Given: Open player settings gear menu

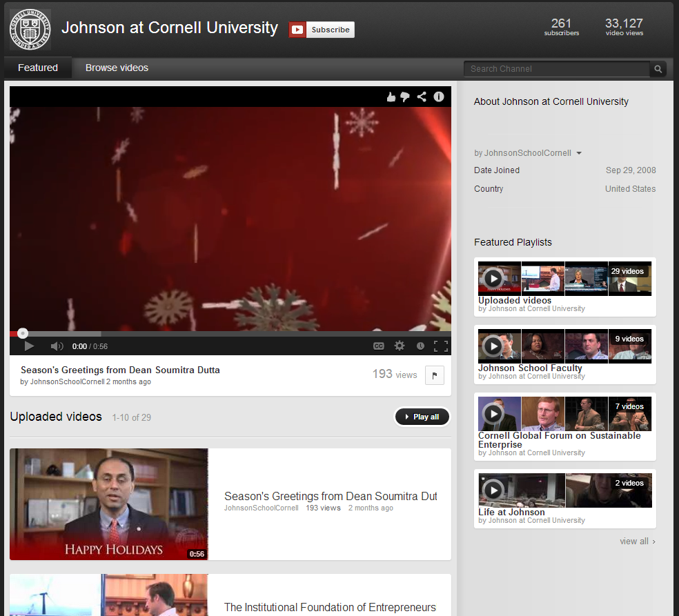Looking at the screenshot, I should coord(400,346).
